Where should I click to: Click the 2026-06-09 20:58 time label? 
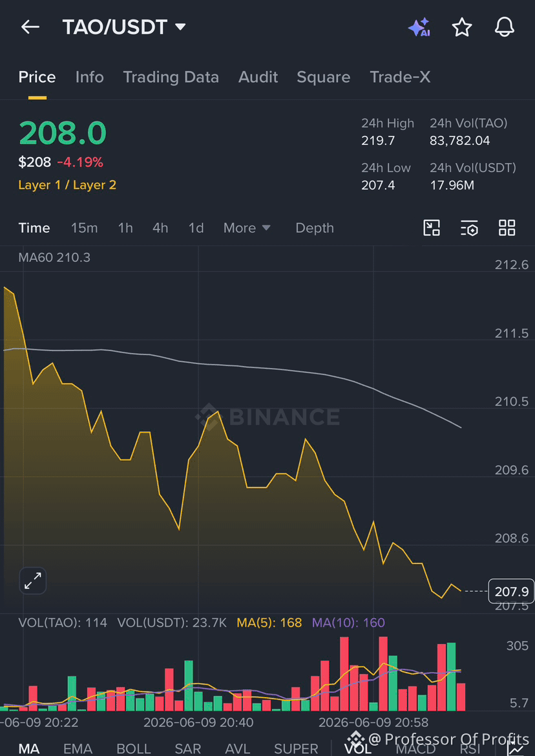point(373,722)
